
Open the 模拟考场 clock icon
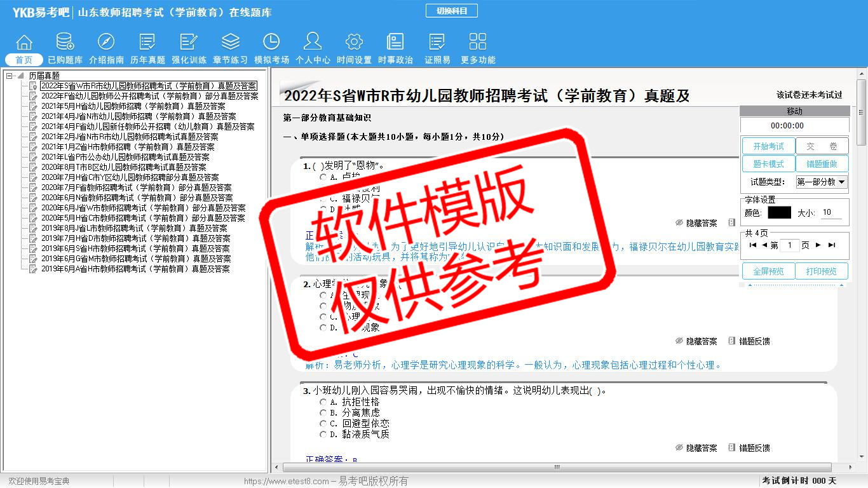[271, 43]
